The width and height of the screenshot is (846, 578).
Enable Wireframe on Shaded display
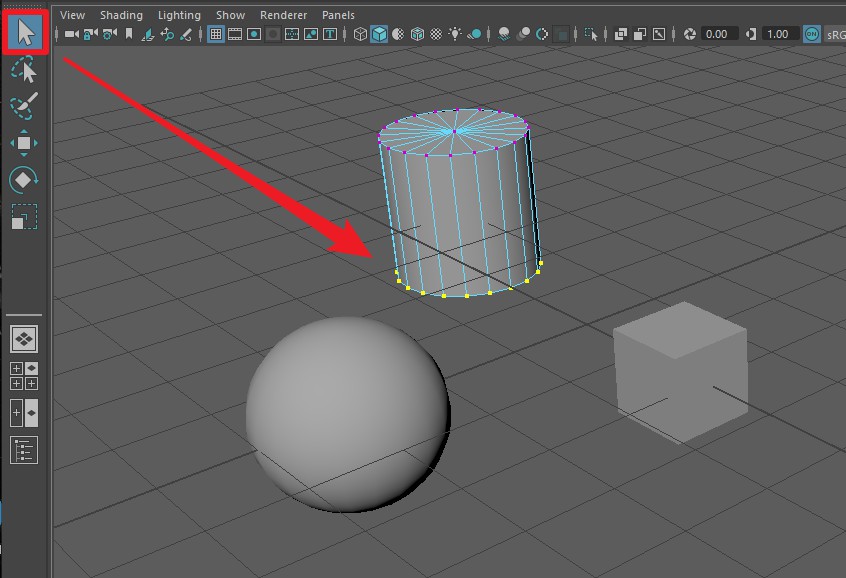[x=417, y=35]
